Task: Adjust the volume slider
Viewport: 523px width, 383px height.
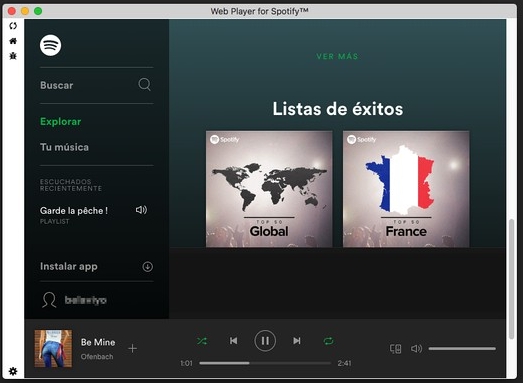Action: (462, 349)
